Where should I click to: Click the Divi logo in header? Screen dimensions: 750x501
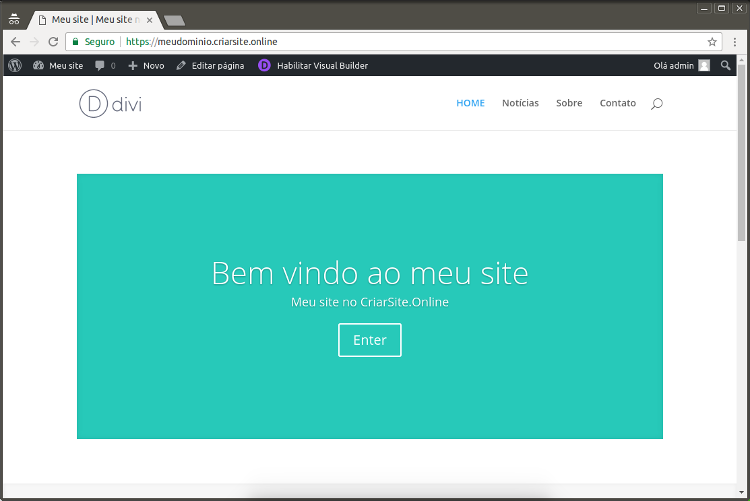pyautogui.click(x=110, y=104)
